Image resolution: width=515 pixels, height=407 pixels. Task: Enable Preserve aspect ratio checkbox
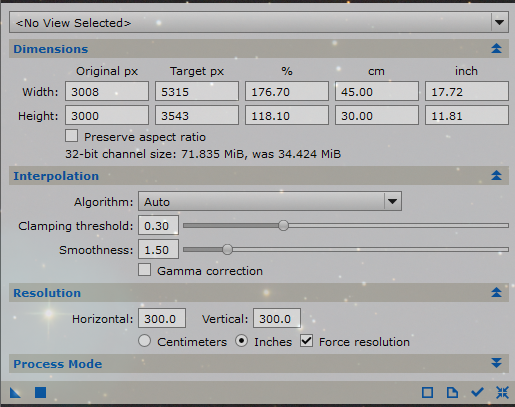tap(72, 136)
